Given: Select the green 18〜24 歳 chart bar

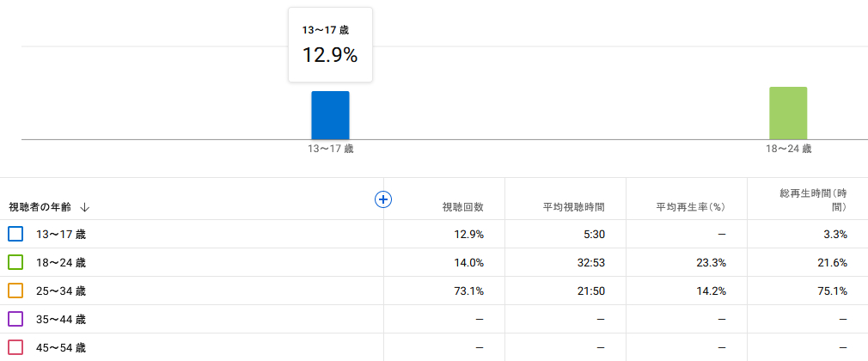Looking at the screenshot, I should pos(788,113).
